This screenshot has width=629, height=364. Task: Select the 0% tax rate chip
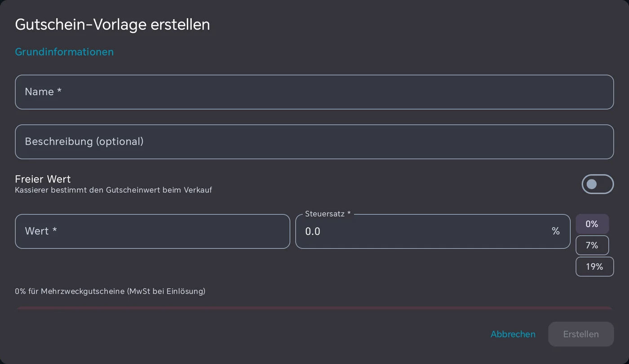coord(592,224)
